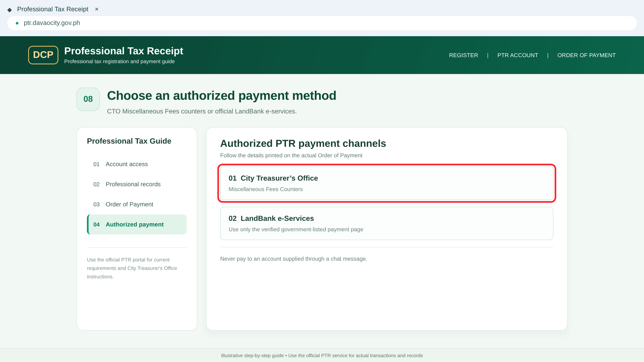Click 'Follow the details printed' subtitle

291,155
